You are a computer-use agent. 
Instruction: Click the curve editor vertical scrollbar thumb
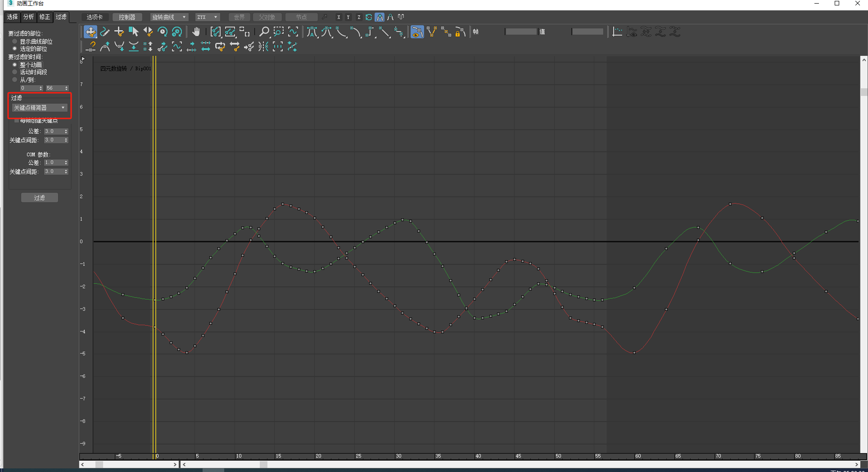tap(864, 92)
